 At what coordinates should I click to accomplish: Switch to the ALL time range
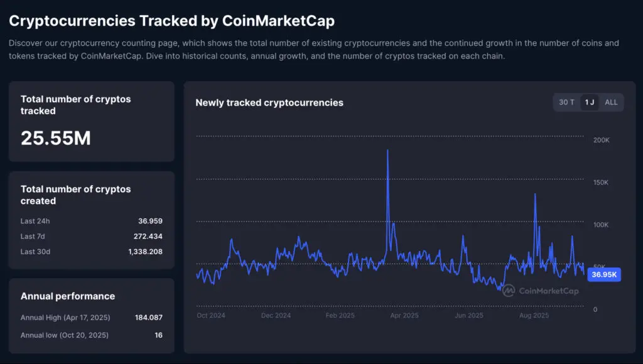[610, 102]
